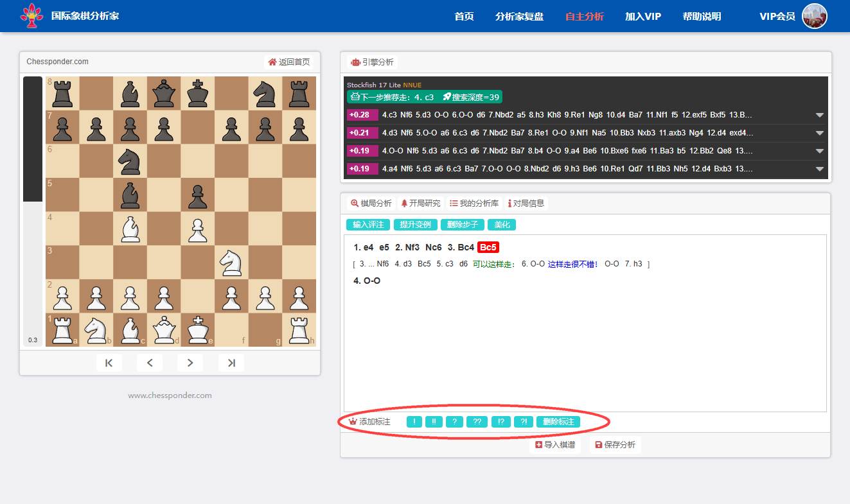The image size is (850, 504).
Task: Jump to the last move
Action: pyautogui.click(x=231, y=363)
